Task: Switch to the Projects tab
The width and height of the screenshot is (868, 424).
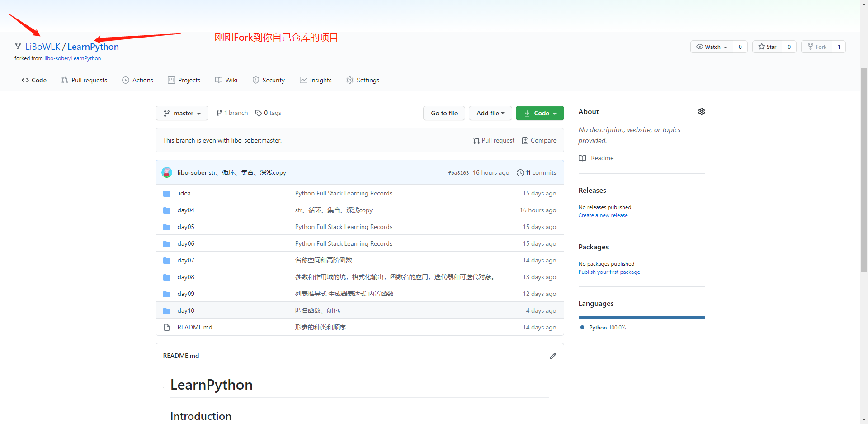Action: click(x=184, y=80)
